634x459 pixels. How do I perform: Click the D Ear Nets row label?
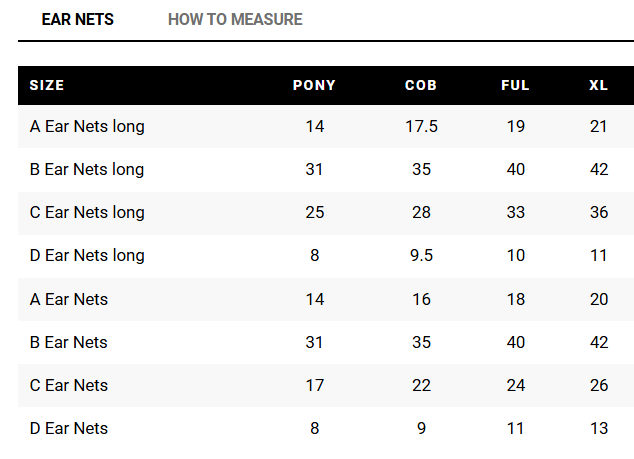pos(69,428)
